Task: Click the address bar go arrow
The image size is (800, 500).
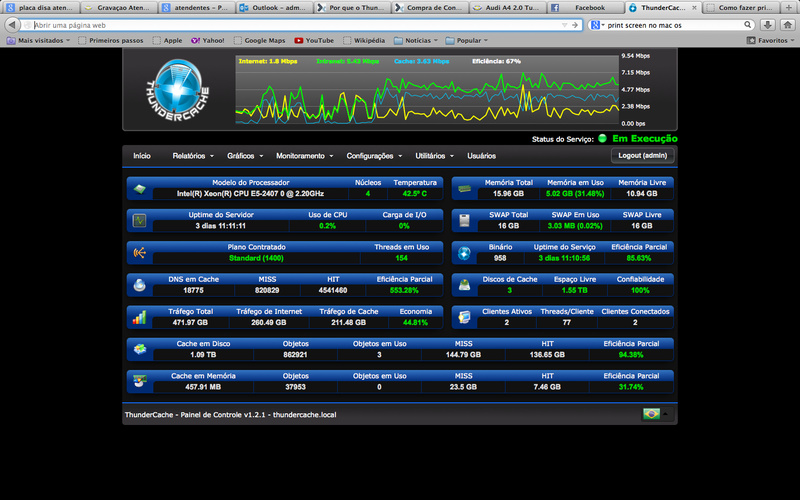Action: 575,25
